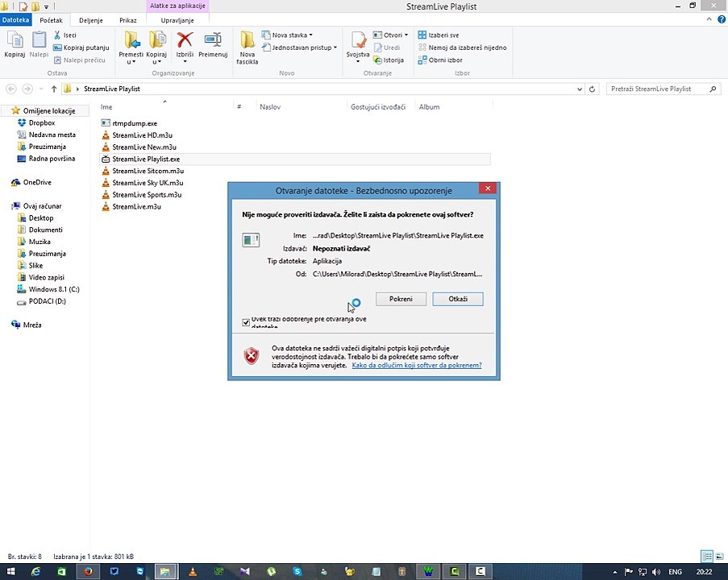Click the Windows Start button
Image resolution: width=728 pixels, height=580 pixels.
click(10, 571)
